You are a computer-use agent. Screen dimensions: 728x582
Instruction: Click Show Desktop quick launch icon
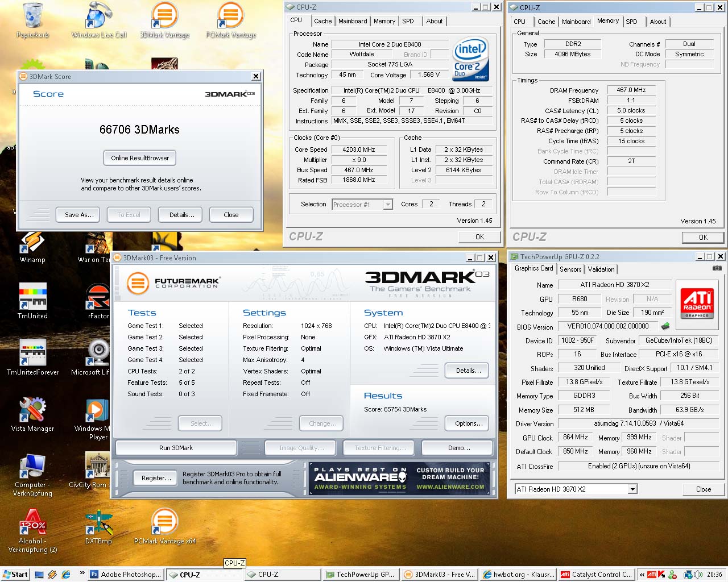click(x=39, y=575)
